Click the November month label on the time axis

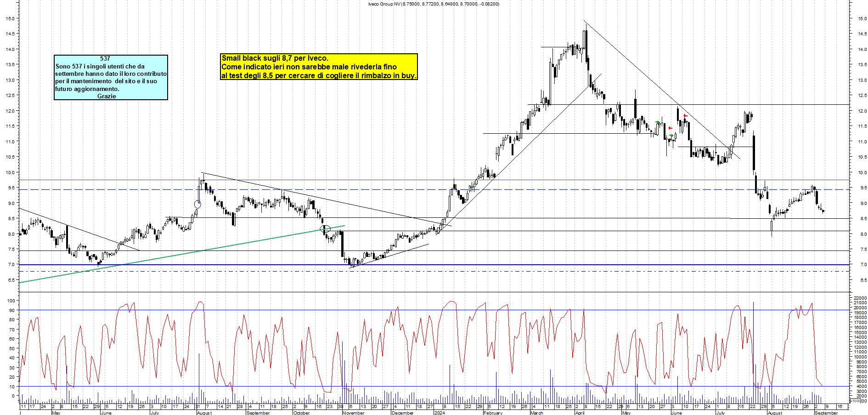(354, 413)
